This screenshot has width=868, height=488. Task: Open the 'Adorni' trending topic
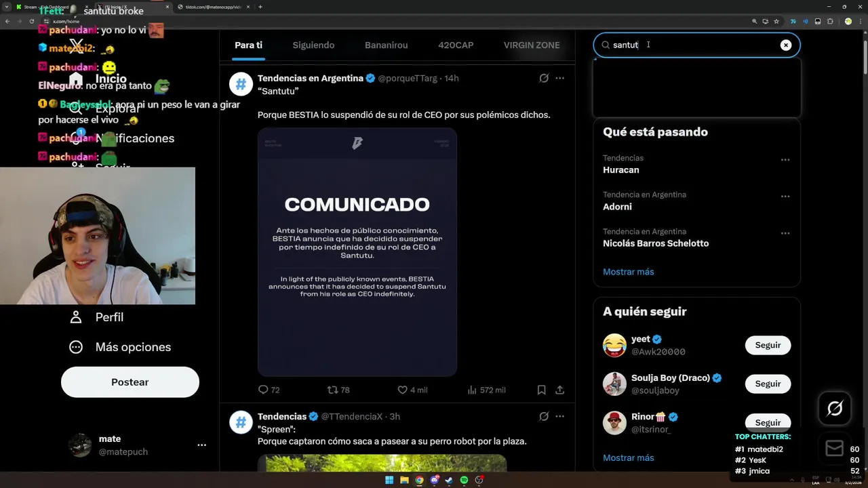coord(617,207)
